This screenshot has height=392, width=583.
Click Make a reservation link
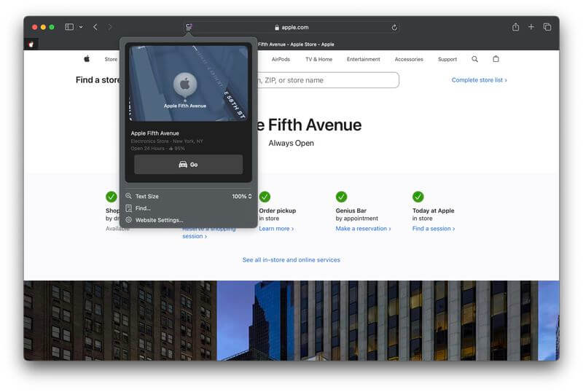point(363,229)
